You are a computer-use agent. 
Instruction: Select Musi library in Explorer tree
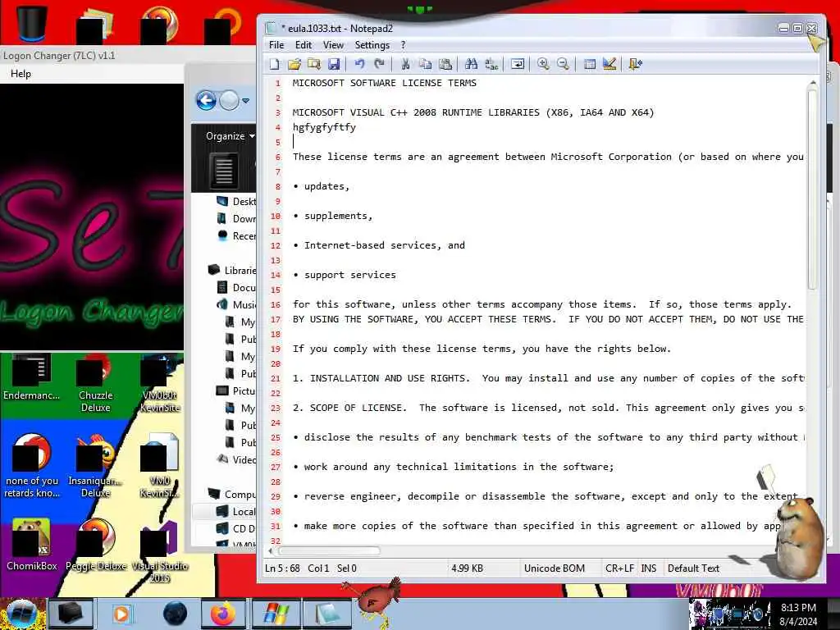point(236,305)
